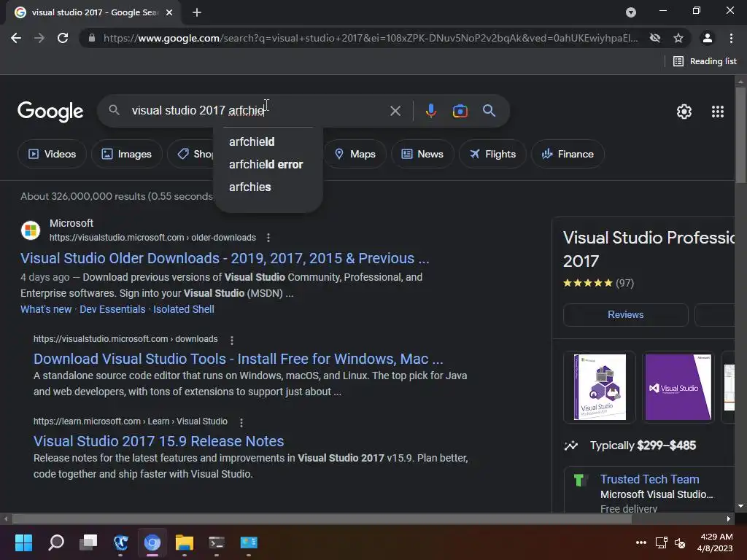Clear the search box text
Image resolution: width=747 pixels, height=560 pixels.
(x=395, y=111)
